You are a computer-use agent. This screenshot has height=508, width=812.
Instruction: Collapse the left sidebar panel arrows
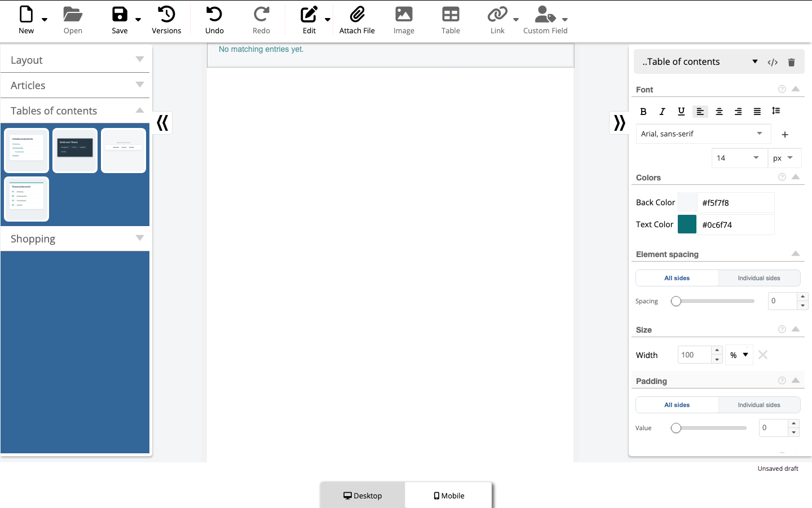click(162, 123)
